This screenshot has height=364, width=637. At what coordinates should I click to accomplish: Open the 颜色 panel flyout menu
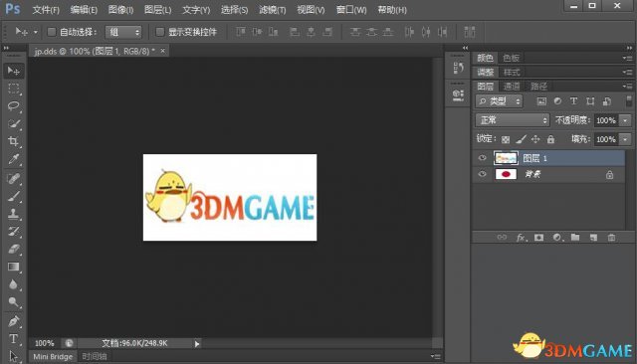(x=627, y=58)
